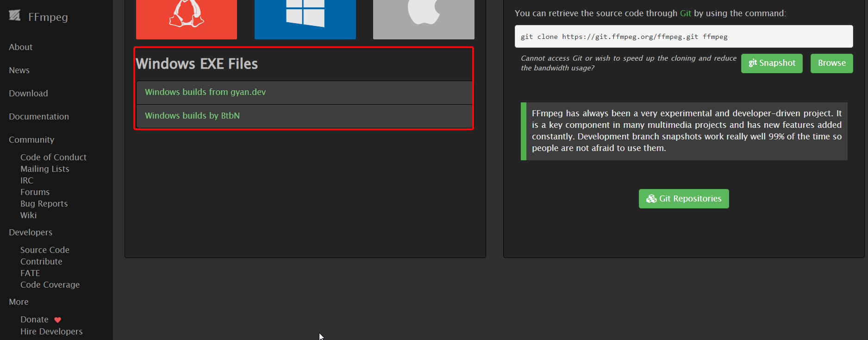
Task: Open Git Repositories button
Action: [x=684, y=199]
